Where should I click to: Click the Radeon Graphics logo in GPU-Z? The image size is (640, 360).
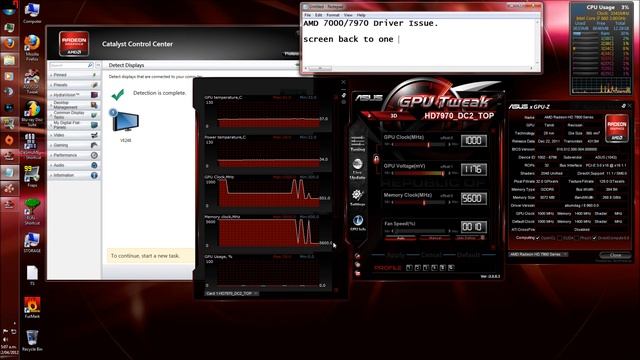point(617,128)
